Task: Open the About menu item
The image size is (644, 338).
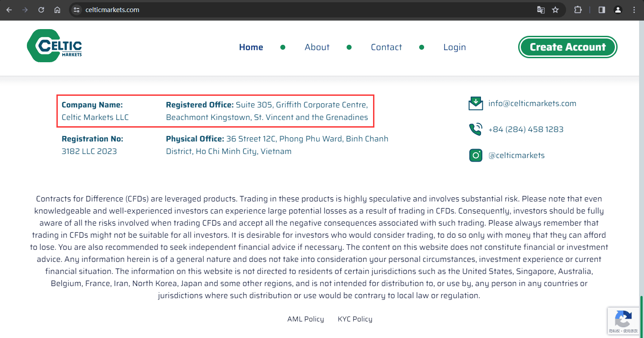Action: pos(317,47)
